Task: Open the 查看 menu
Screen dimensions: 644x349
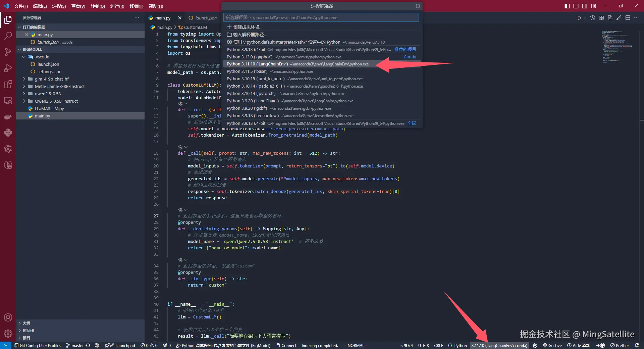Action: pos(78,6)
